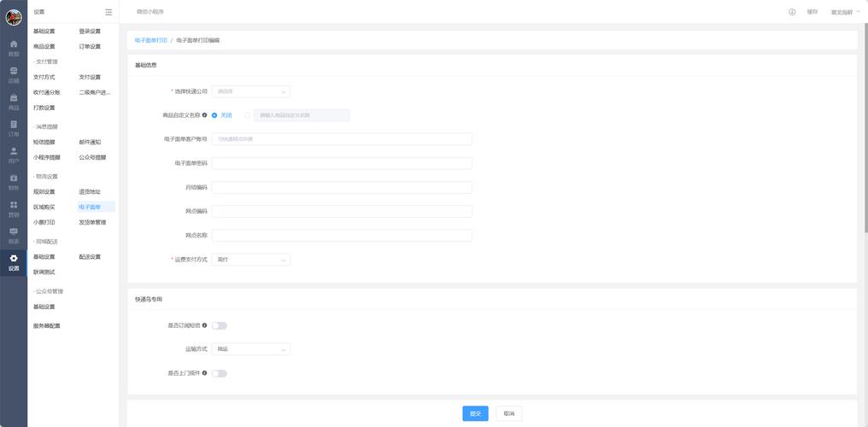868x427 pixels.
Task: Click the download icon in the top bar
Action: [x=792, y=12]
